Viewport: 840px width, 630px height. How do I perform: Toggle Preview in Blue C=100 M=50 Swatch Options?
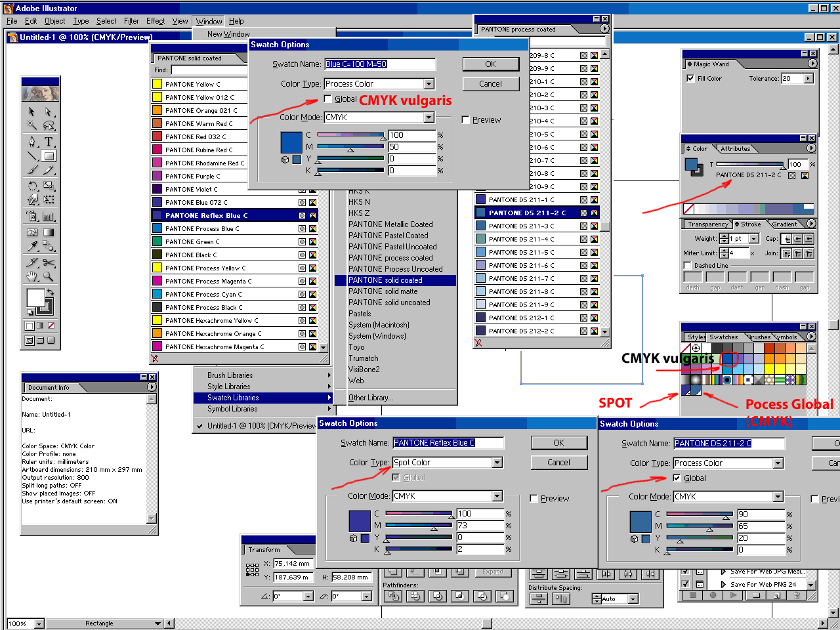[465, 120]
